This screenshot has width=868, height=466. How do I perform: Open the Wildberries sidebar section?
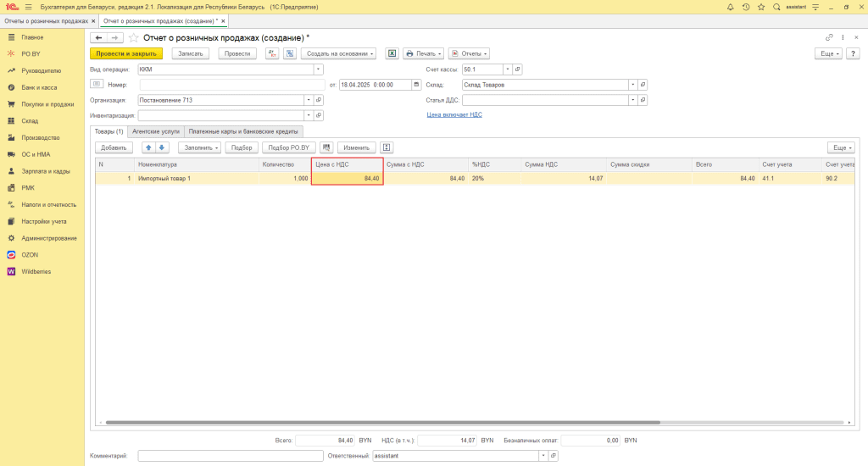36,272
